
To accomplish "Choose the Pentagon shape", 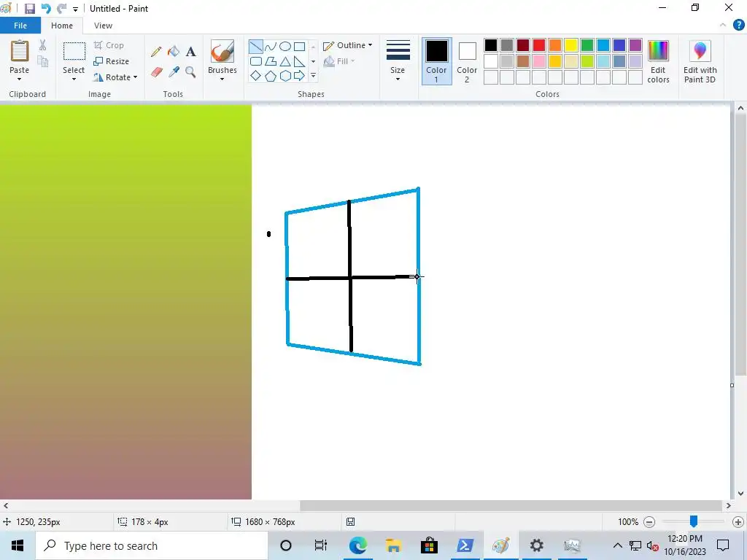I will 271,76.
